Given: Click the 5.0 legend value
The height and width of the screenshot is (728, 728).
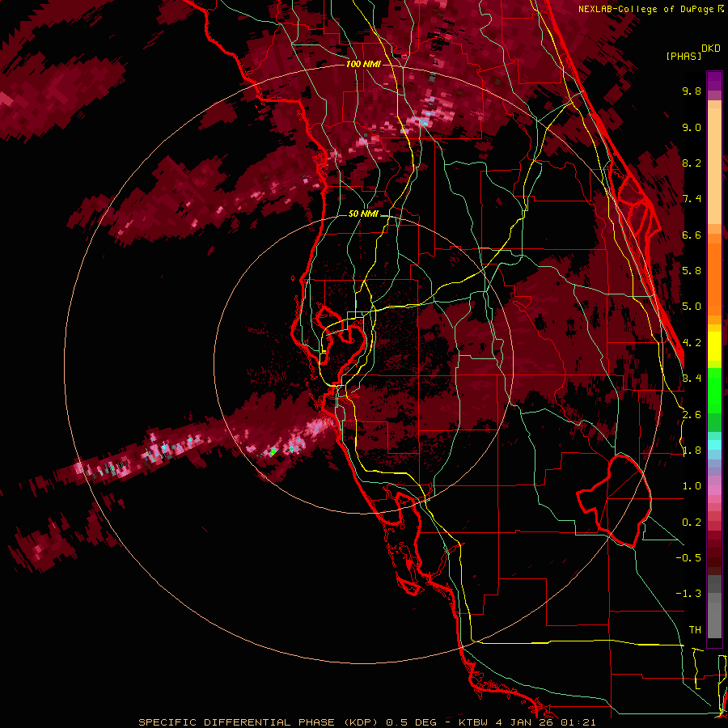Looking at the screenshot, I should tap(692, 307).
